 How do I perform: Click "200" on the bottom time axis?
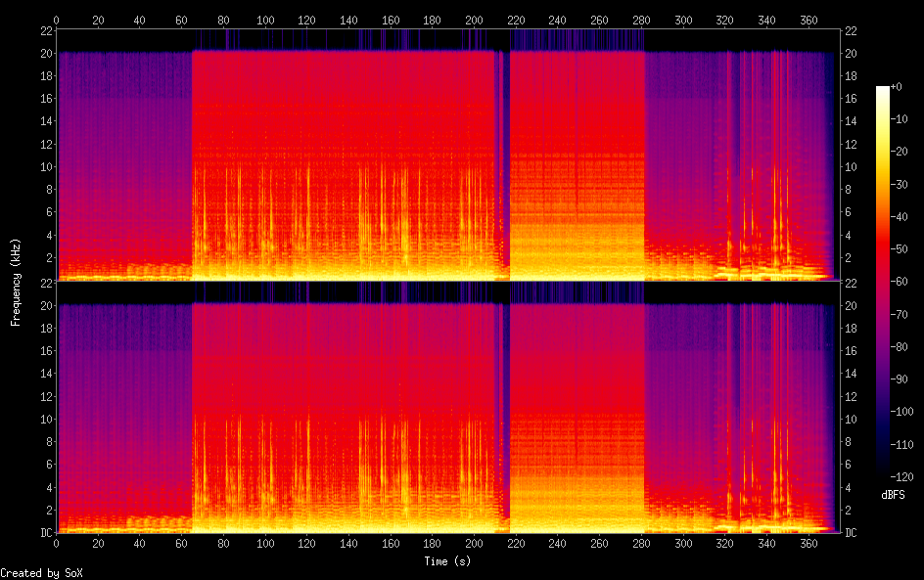[475, 544]
